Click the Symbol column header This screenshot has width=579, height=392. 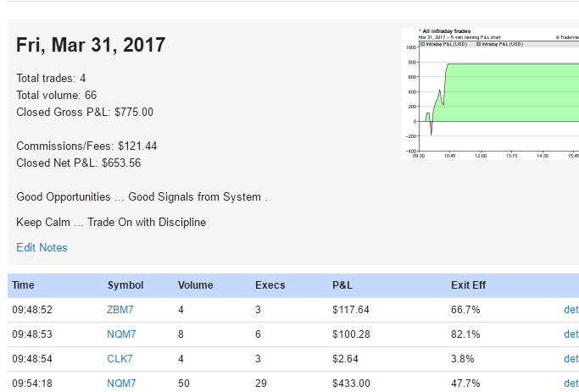[x=125, y=285]
